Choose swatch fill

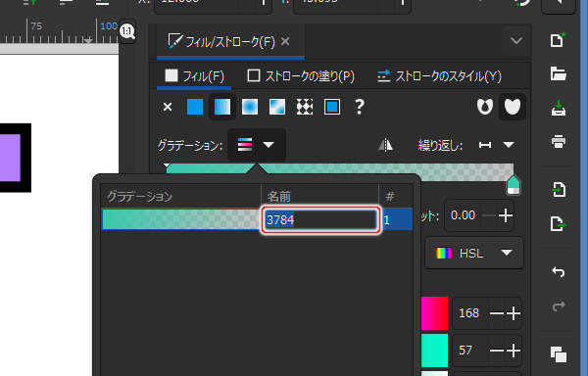tap(332, 107)
